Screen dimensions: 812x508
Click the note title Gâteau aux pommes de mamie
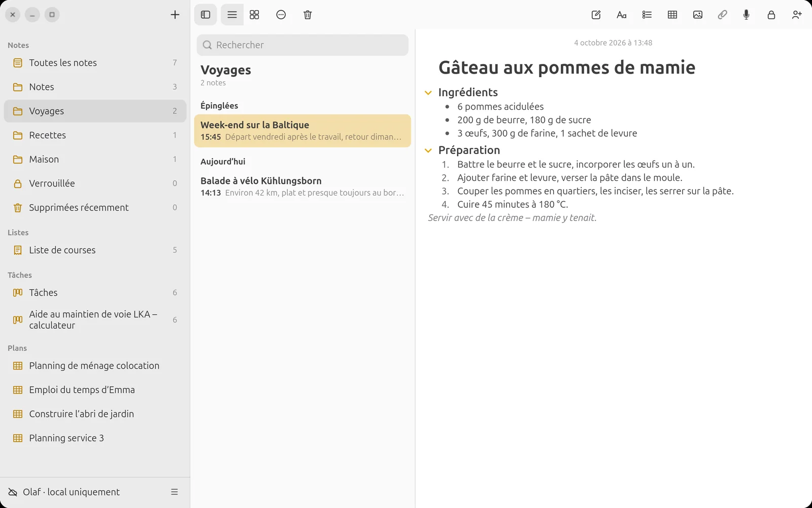pyautogui.click(x=567, y=68)
